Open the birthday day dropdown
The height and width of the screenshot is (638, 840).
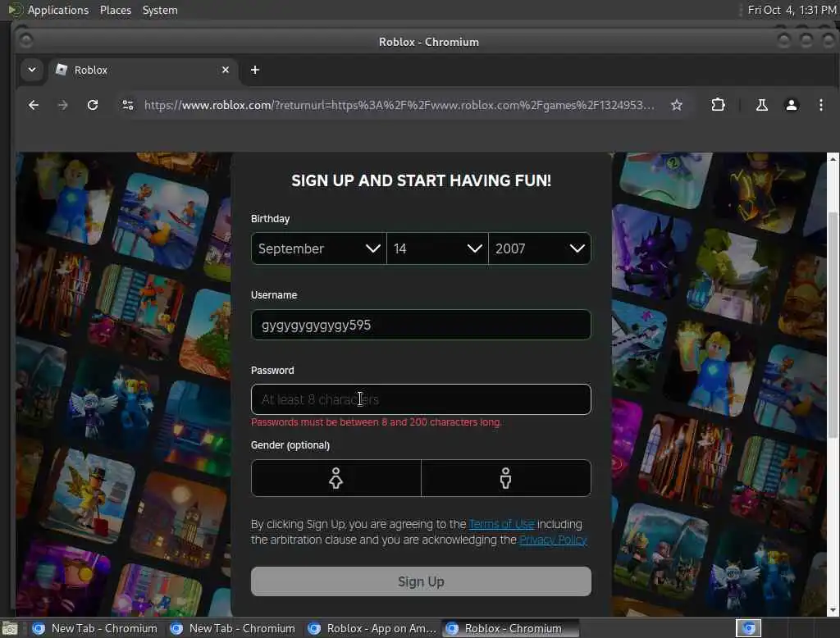437,248
